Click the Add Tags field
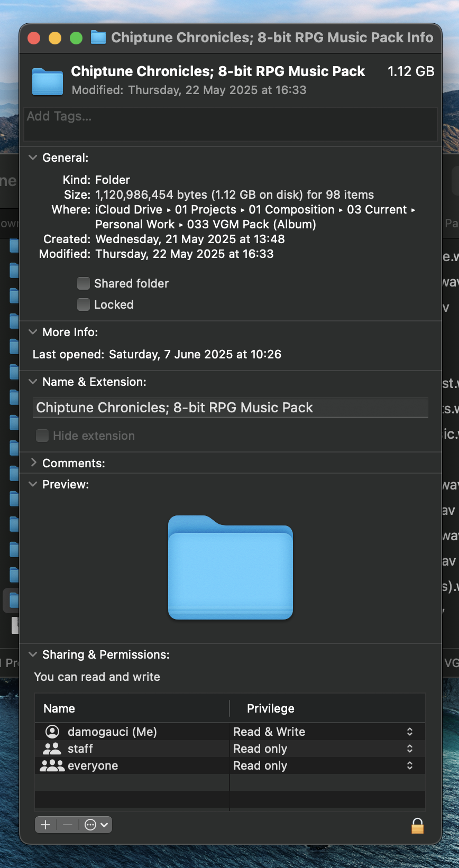 (231, 124)
